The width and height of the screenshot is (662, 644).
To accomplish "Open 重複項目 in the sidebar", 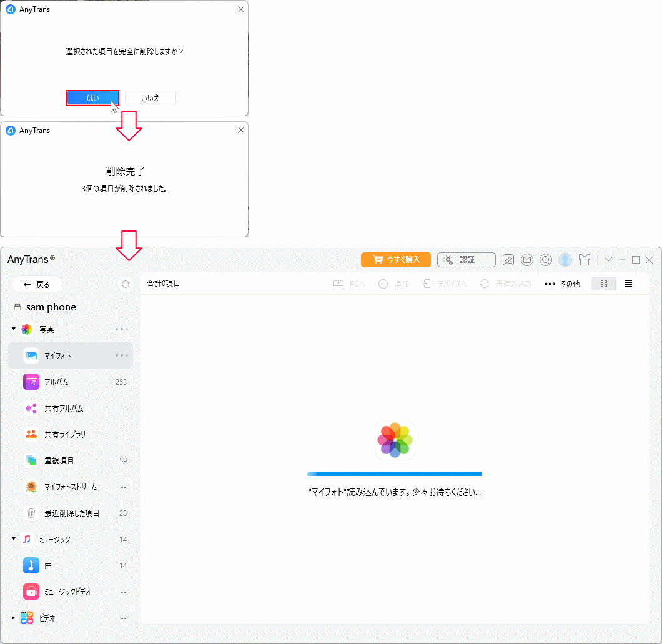I will (71, 461).
